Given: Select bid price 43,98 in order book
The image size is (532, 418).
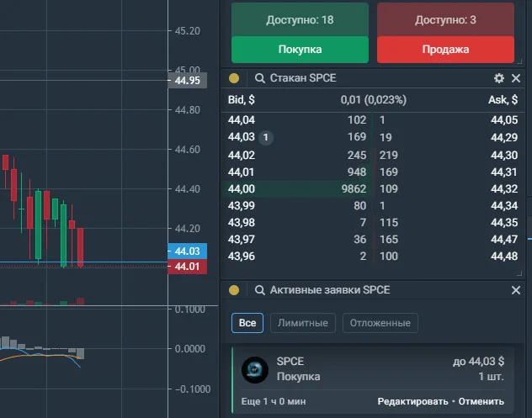Looking at the screenshot, I should [x=242, y=223].
